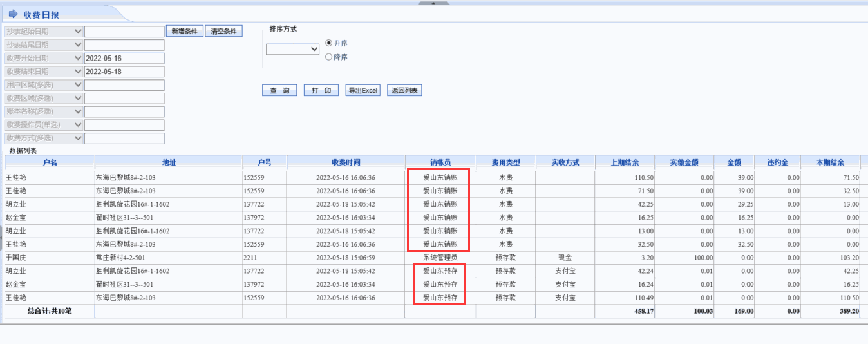Click the blue arrow icon beside 收费日报
Screen dimensions: 868x344
13,14
